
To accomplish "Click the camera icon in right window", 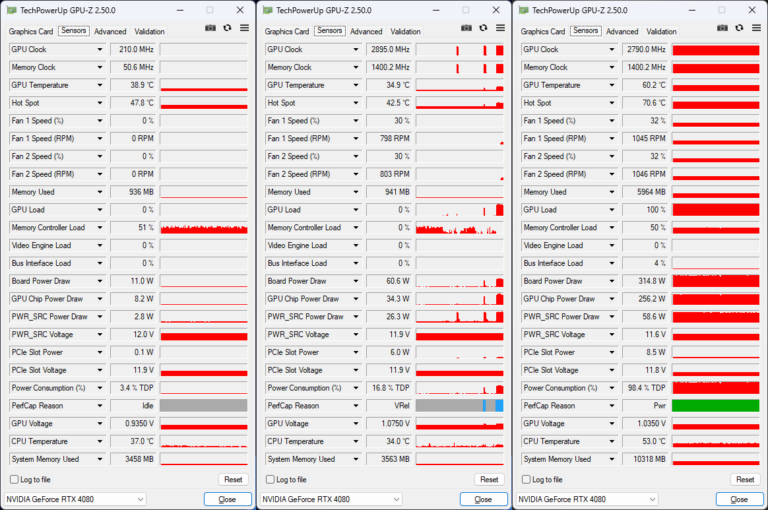I will pos(723,29).
